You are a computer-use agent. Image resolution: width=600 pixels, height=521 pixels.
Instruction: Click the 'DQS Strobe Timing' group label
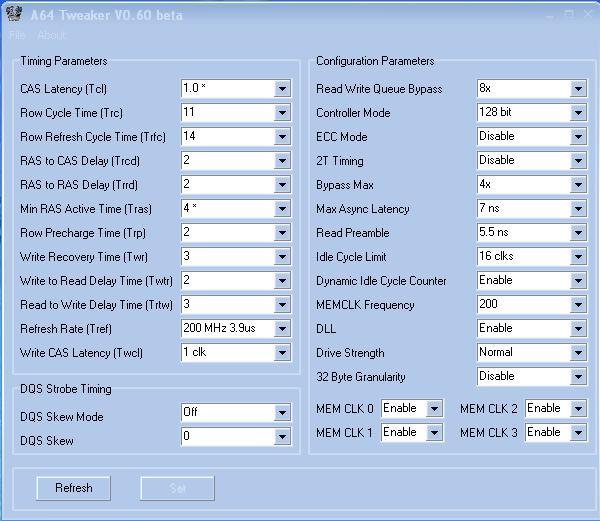tap(66, 389)
